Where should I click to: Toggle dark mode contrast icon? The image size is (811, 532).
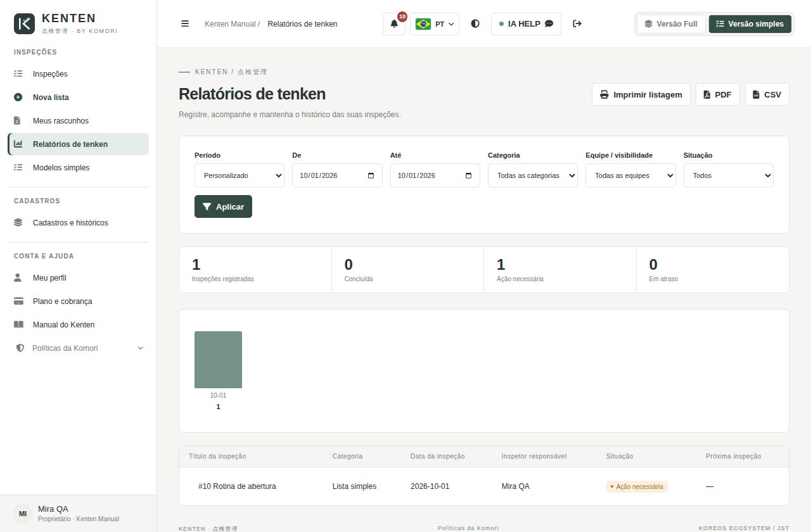click(x=475, y=24)
